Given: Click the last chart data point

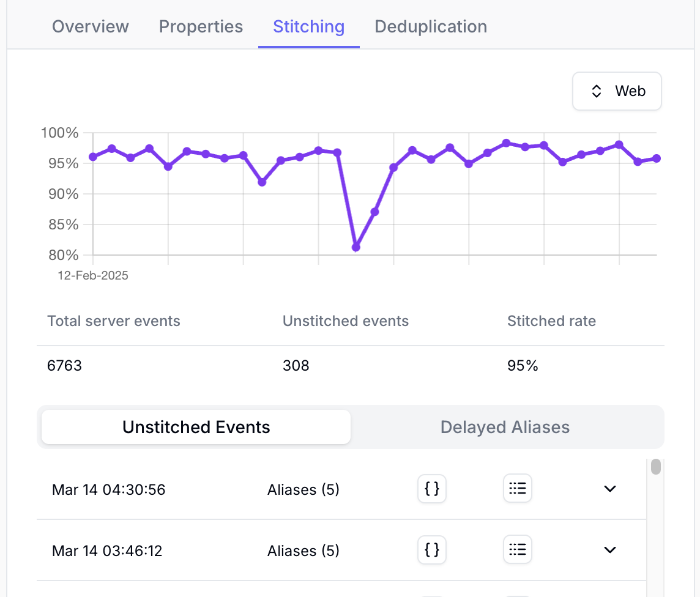Looking at the screenshot, I should [656, 158].
